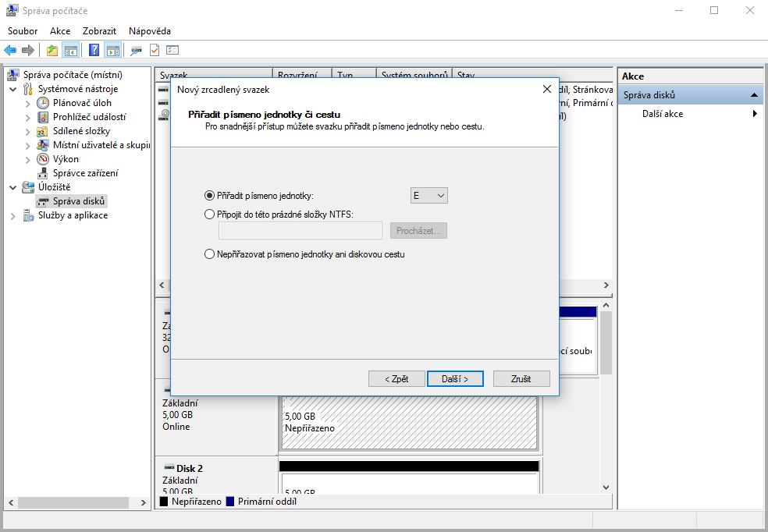Open the blue question mark Help icon

94,51
